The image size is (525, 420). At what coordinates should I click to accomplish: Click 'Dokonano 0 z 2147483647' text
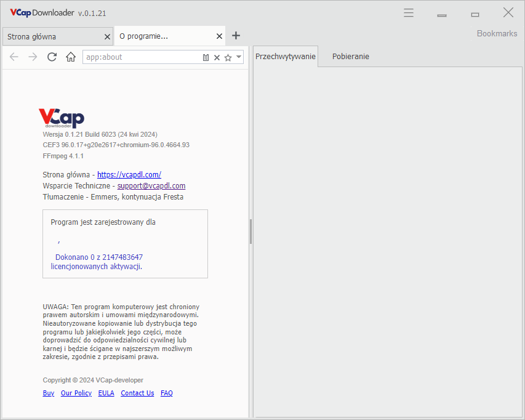click(99, 257)
